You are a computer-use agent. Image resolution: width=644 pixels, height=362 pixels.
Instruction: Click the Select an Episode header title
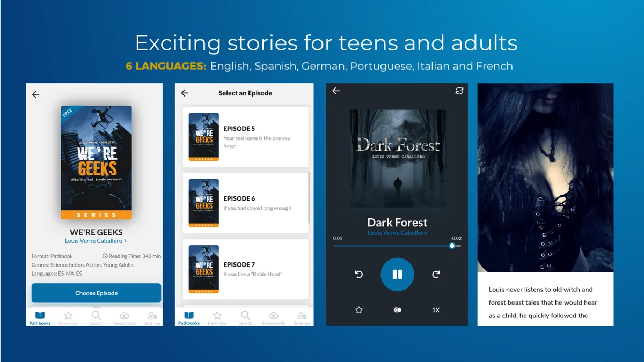click(245, 93)
